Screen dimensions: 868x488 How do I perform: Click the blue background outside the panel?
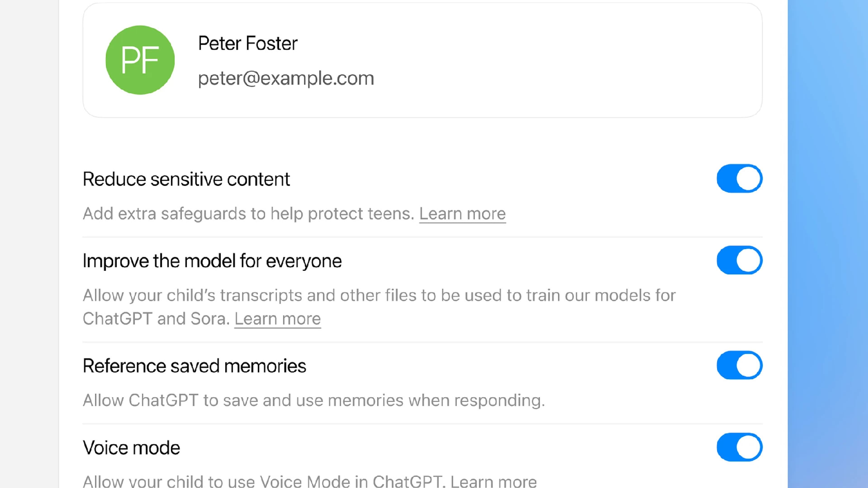pos(828,236)
